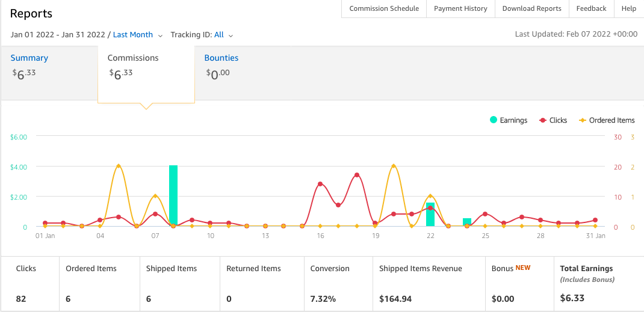Click the Clicks peak point on Jan 18
The image size is (644, 312).
(357, 175)
